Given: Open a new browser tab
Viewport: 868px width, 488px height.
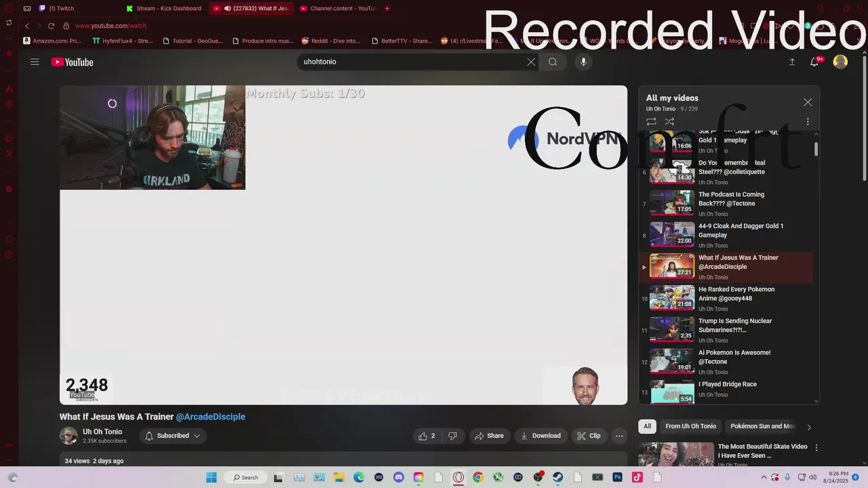Looking at the screenshot, I should click(x=387, y=8).
